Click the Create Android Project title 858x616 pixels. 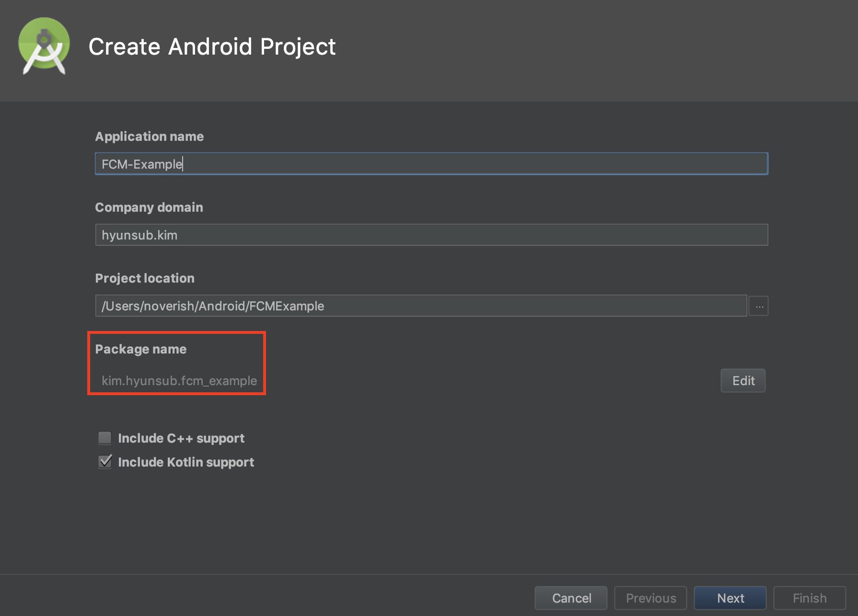coord(212,47)
